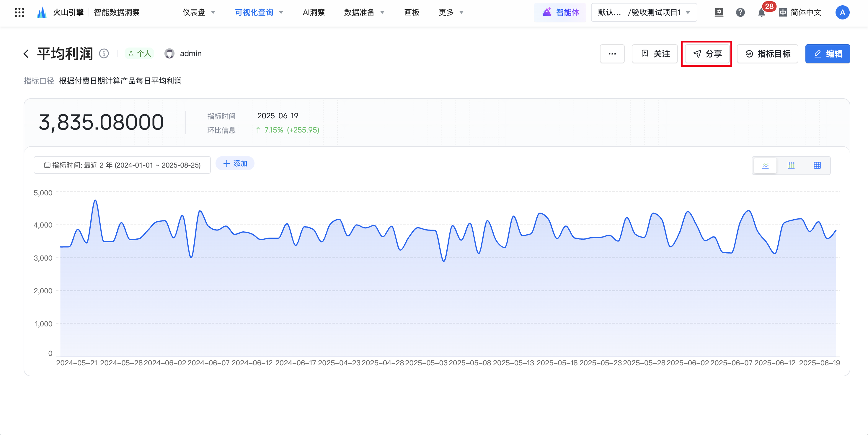Screen dimensions: 868x435
Task: Expand the 仪表盘 dropdown menu
Action: pyautogui.click(x=198, y=13)
